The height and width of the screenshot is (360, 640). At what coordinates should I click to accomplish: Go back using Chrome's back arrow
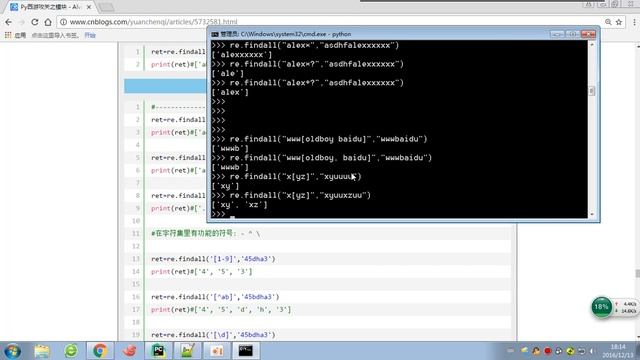pos(9,22)
